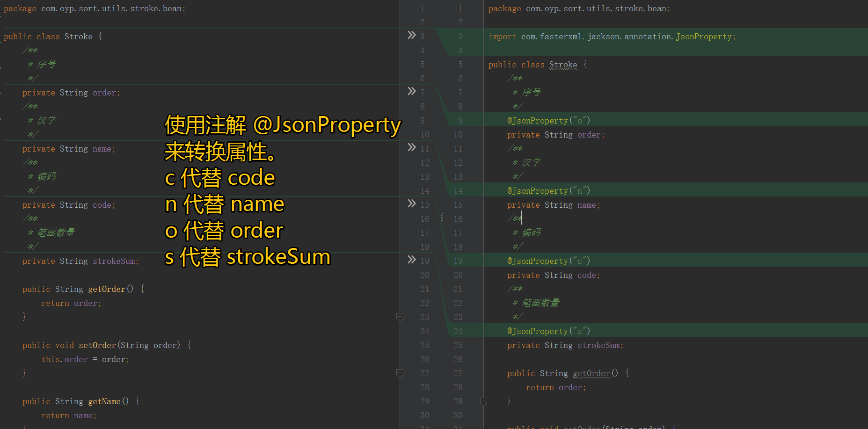
Task: Click 'private String strokeSum;' in left pane
Action: [80, 261]
